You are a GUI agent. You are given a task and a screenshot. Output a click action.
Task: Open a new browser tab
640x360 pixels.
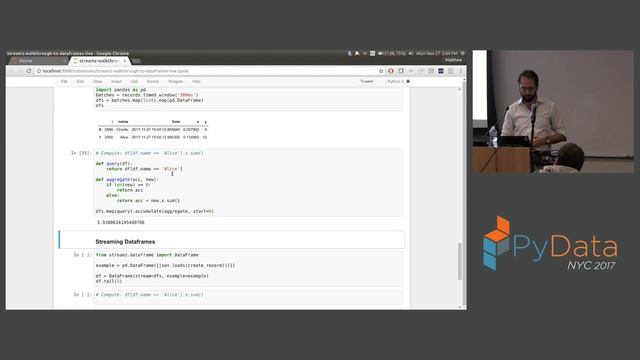tap(137, 61)
